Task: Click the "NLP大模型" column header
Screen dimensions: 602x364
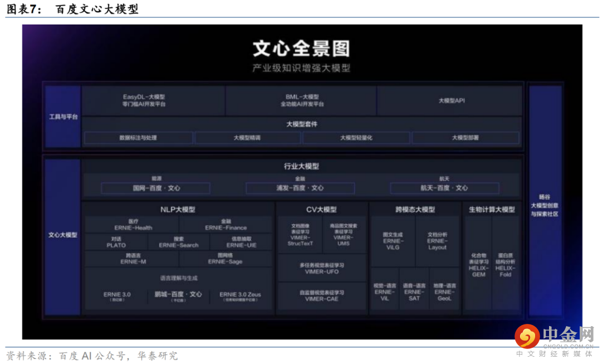Action: [x=178, y=210]
